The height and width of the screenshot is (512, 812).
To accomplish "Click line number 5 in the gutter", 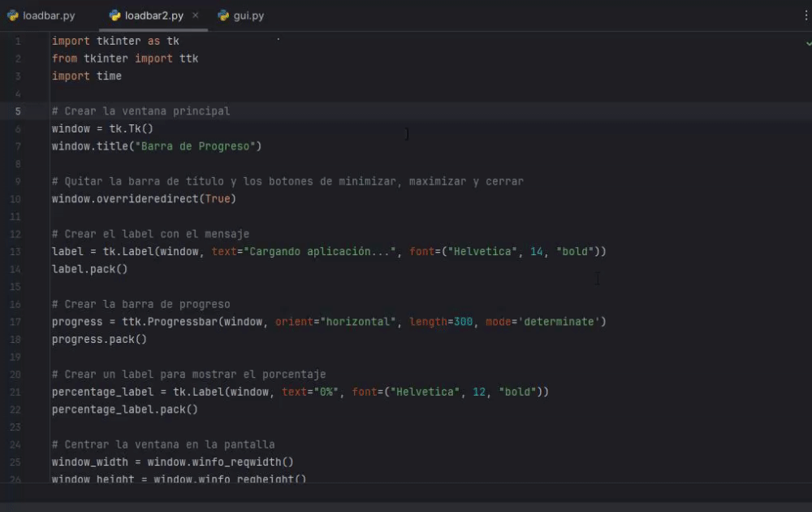I will [x=18, y=111].
